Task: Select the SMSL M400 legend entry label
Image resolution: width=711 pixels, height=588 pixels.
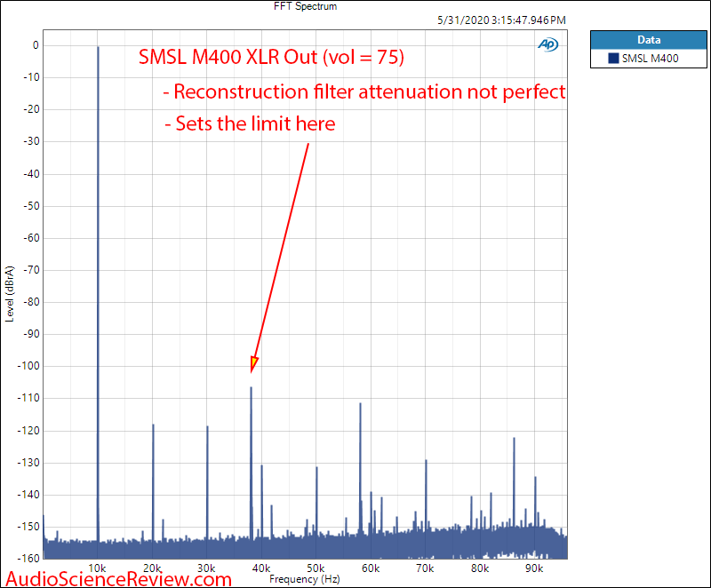Action: pos(650,59)
